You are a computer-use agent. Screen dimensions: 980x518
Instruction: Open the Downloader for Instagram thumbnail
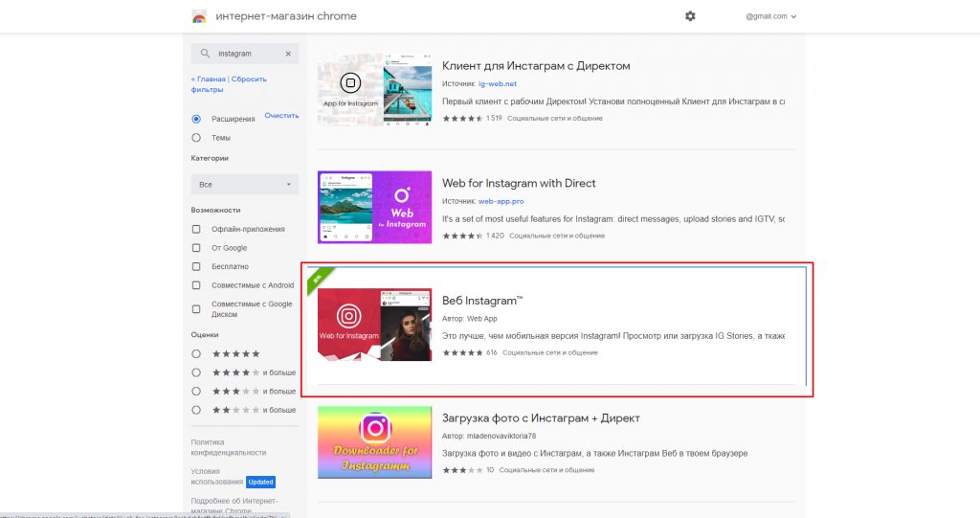pos(374,441)
